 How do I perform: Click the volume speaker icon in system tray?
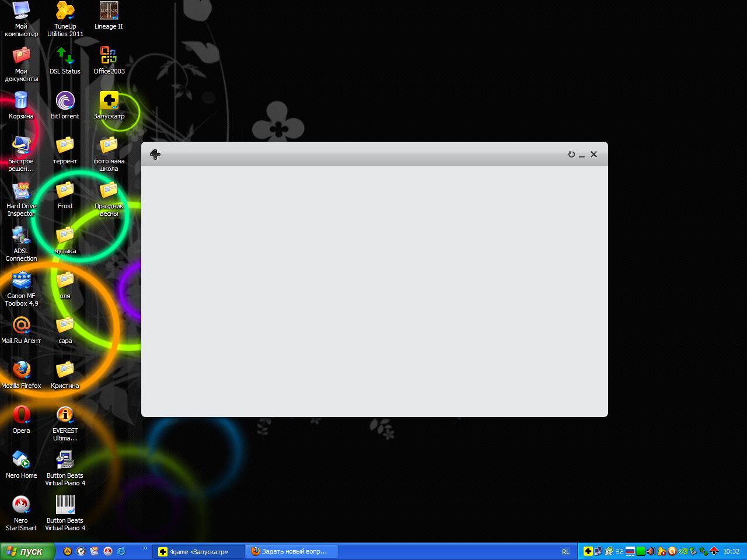click(651, 551)
